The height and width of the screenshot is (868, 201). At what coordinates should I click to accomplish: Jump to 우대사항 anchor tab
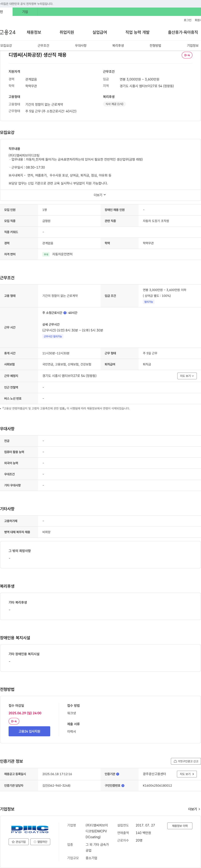[x=81, y=45]
